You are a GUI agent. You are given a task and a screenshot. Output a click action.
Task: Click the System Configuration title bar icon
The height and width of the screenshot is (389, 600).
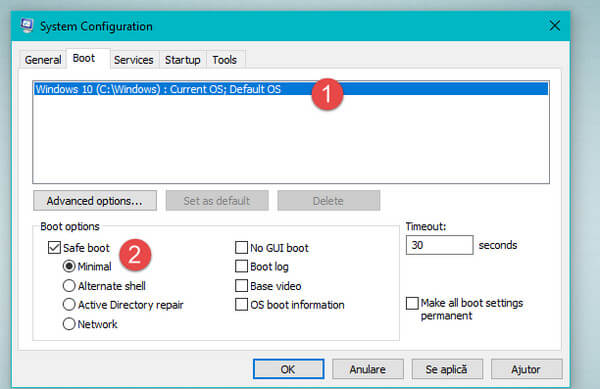(x=27, y=26)
